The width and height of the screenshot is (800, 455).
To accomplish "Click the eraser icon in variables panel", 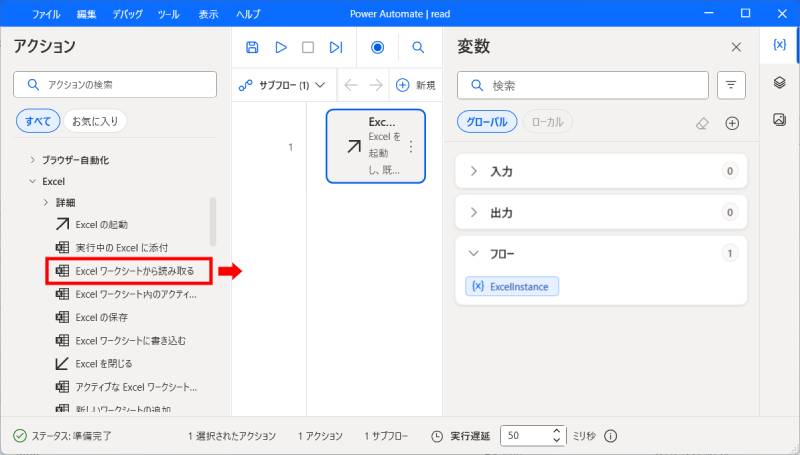I will coord(703,123).
